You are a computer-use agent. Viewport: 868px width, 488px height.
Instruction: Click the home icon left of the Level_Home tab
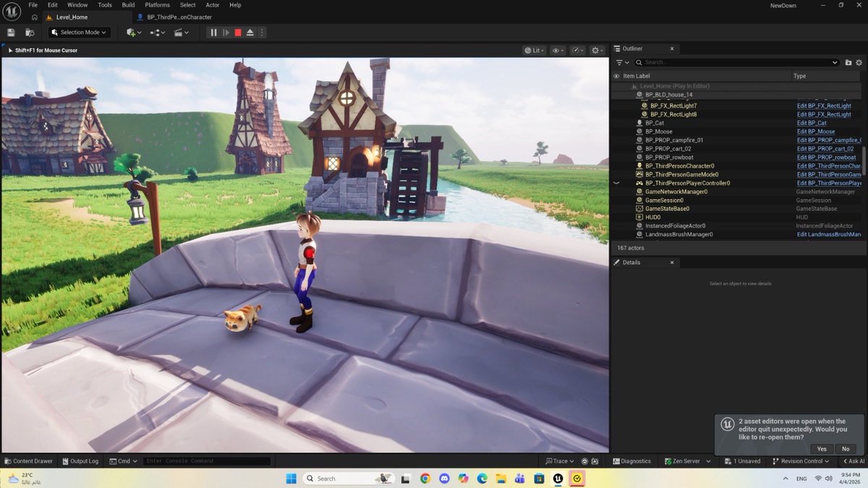34,17
